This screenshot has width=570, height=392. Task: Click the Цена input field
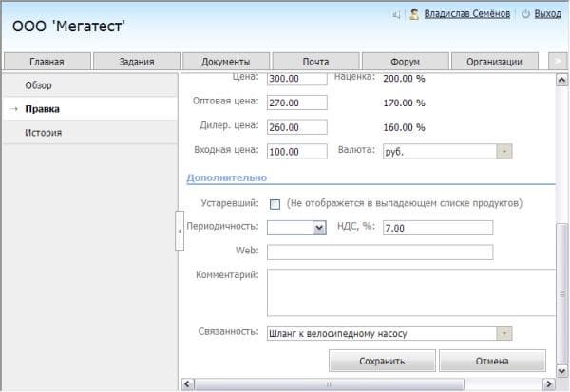(297, 79)
